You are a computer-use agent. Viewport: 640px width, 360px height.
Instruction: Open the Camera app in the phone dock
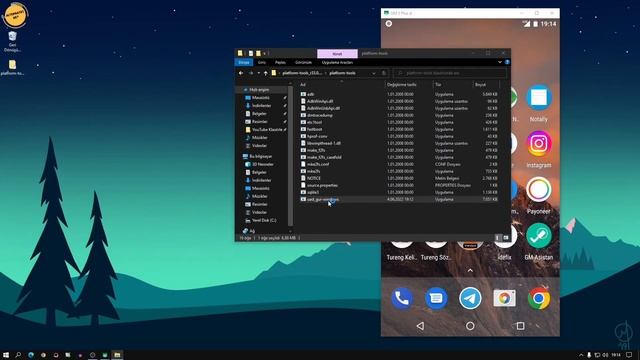504,298
